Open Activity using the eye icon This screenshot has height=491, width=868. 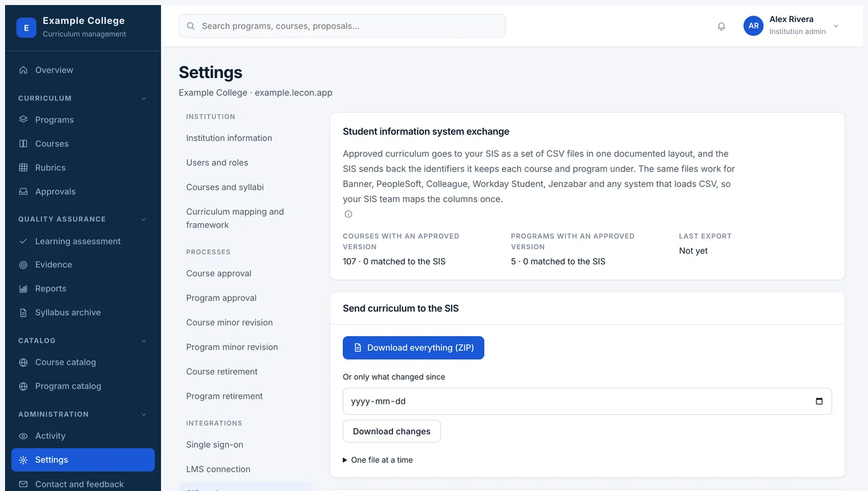click(23, 436)
